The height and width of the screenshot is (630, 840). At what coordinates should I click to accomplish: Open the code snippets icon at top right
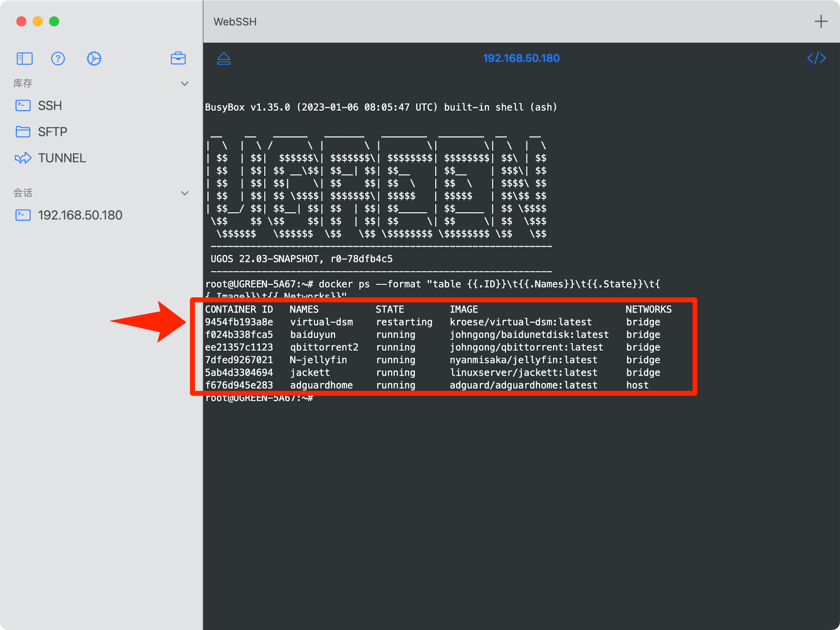[816, 58]
